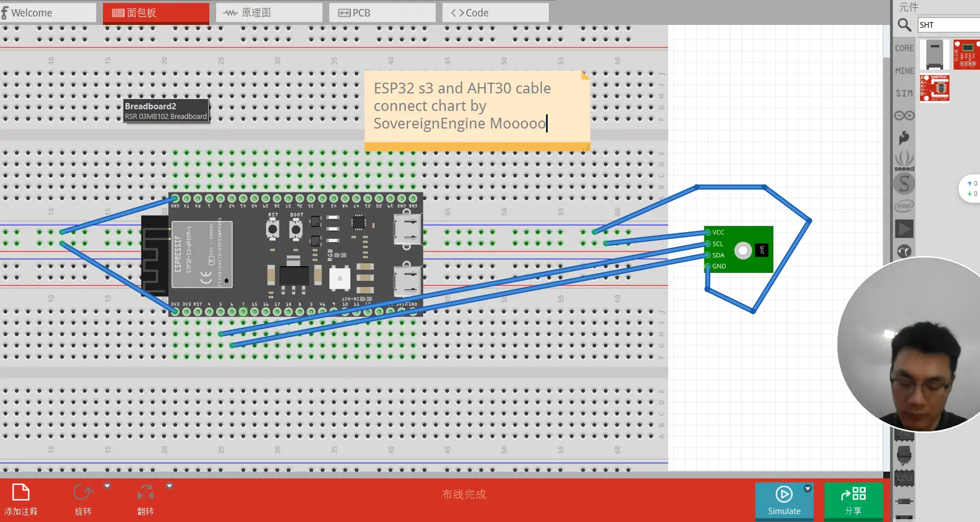980x522 pixels.
Task: Open the CORE parts bin
Action: click(x=904, y=48)
